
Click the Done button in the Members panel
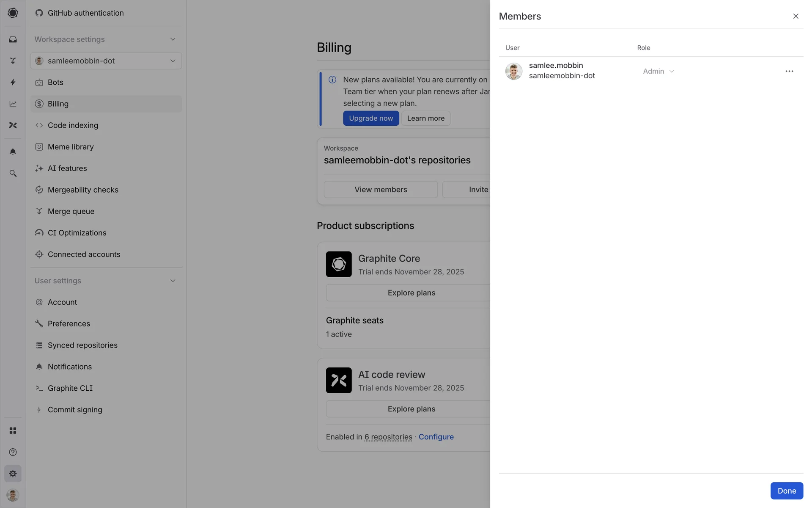[x=786, y=491]
